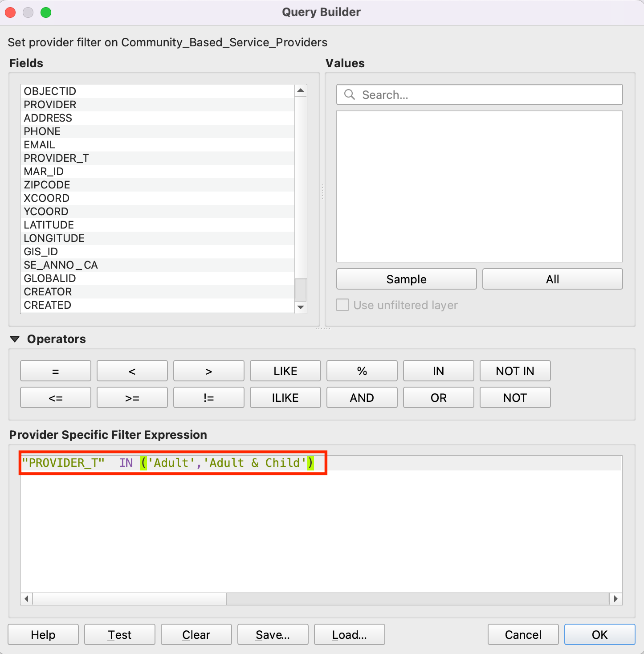Select the ZIPCODE field
The width and height of the screenshot is (644, 654).
click(47, 185)
